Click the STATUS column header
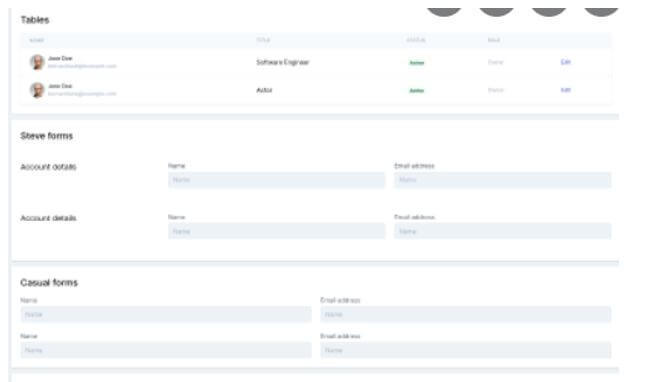653x382 pixels. click(x=416, y=40)
